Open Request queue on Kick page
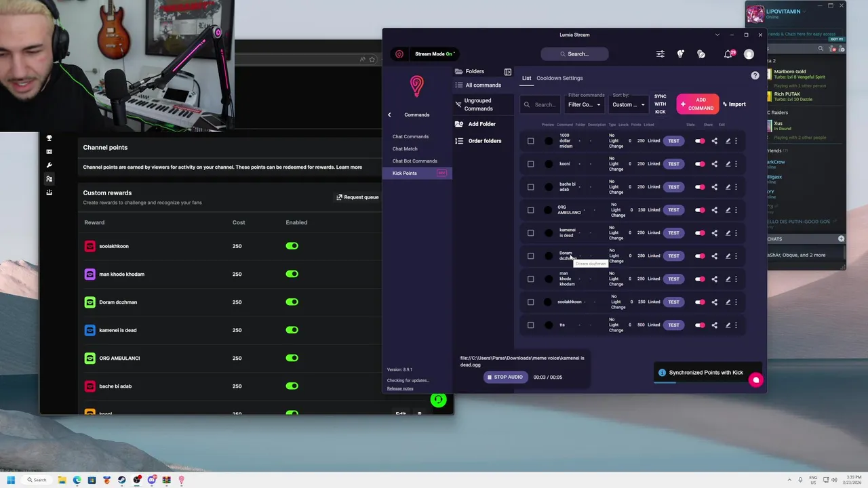 point(357,197)
